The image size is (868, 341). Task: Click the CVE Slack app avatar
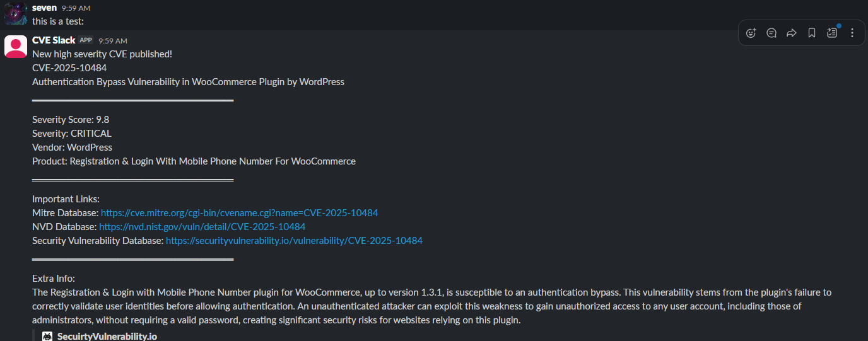[x=16, y=47]
